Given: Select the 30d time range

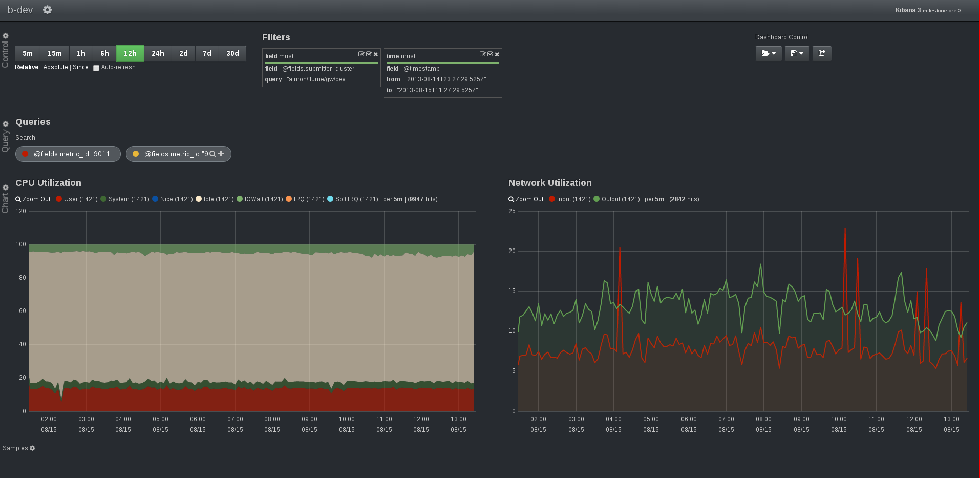Looking at the screenshot, I should pyautogui.click(x=232, y=53).
